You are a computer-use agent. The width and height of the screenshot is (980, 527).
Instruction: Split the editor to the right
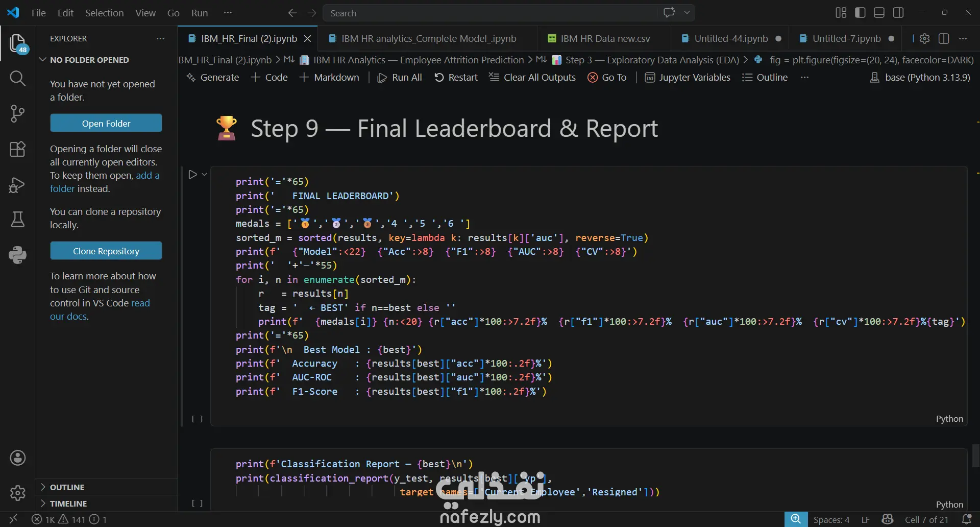944,38
